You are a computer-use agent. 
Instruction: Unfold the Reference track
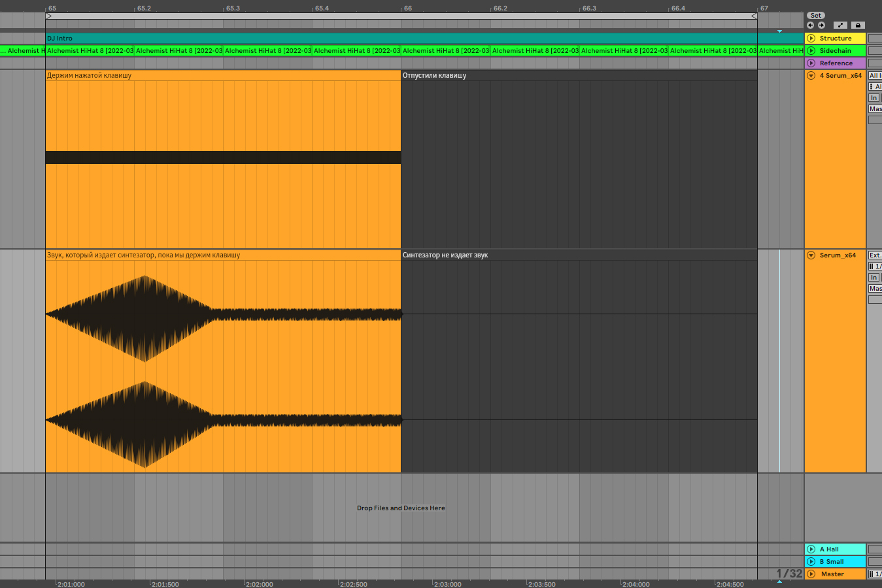(x=811, y=63)
